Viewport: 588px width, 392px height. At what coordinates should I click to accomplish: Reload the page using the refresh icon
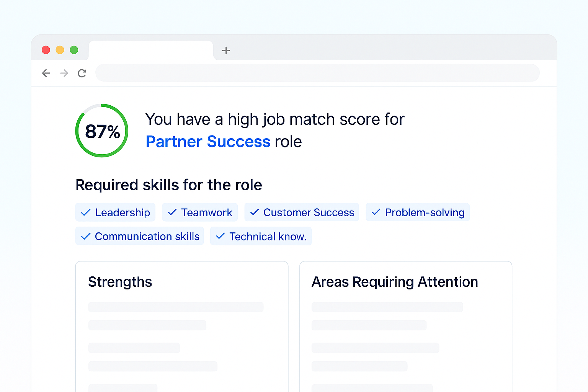point(82,73)
